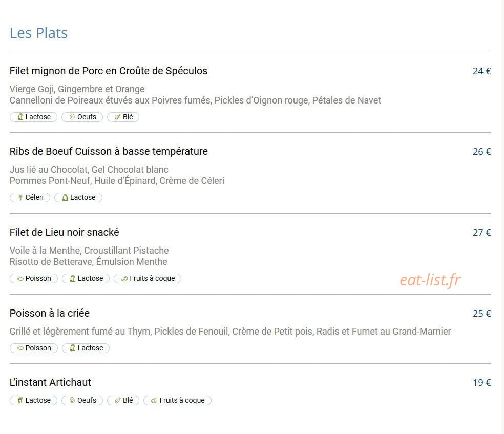Open Ribs de Boeuf Cuisson à basse température
Viewport: 504px width, 434px height.
tap(109, 151)
